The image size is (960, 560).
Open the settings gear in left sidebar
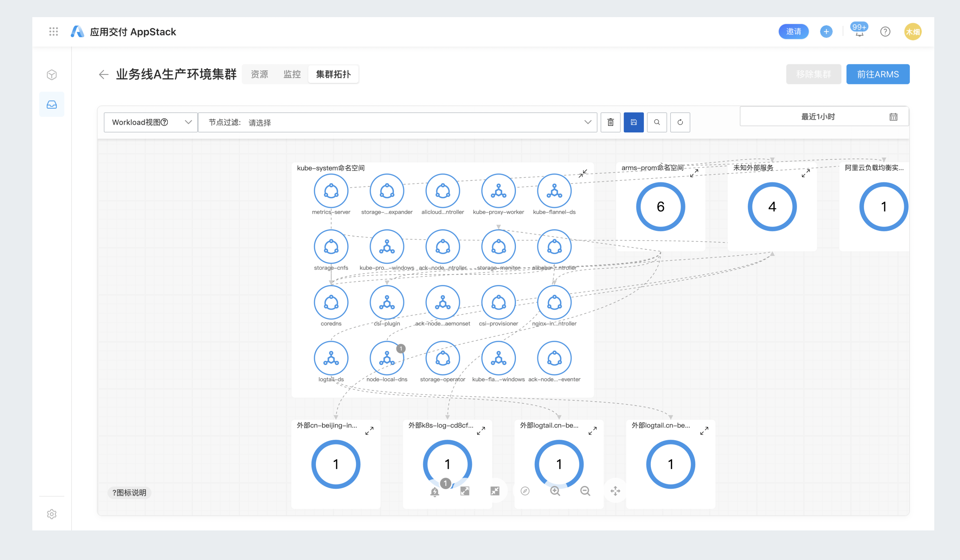[x=52, y=514]
